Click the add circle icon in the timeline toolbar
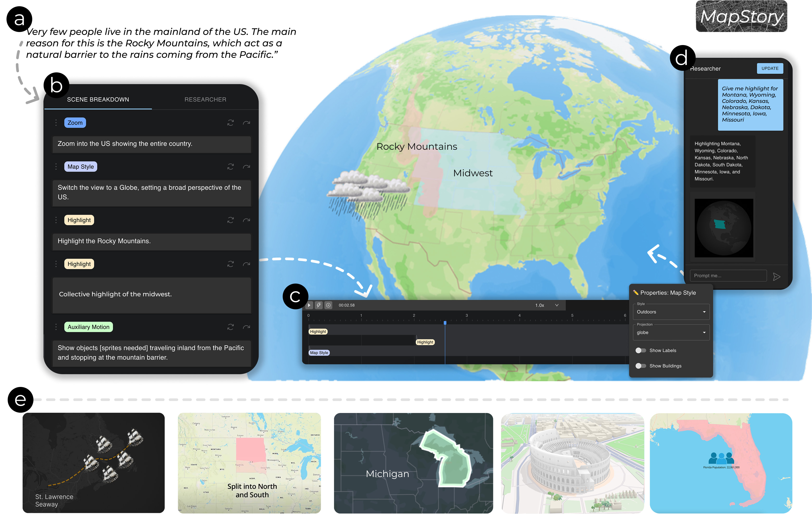 (x=329, y=305)
